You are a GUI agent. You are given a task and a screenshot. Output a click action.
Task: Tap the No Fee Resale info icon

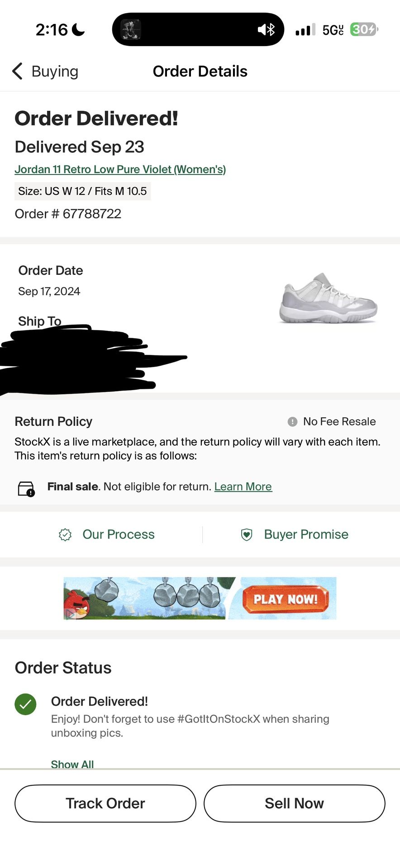coord(292,421)
